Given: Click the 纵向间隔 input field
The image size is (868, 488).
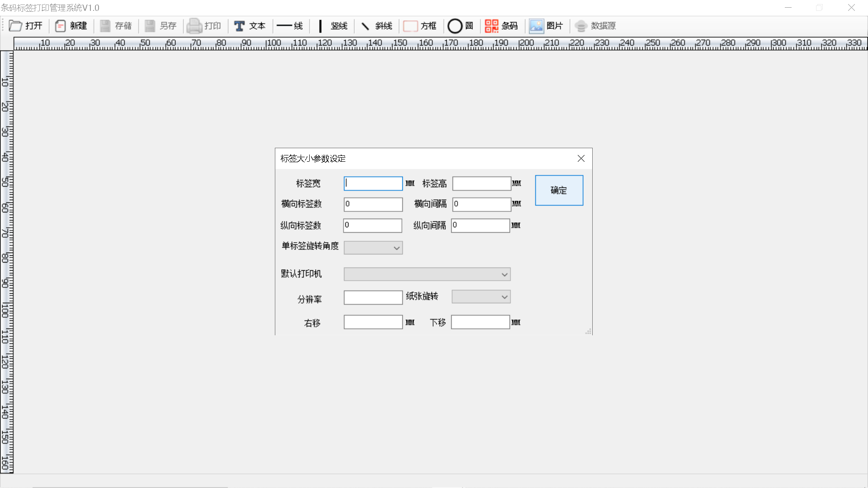Looking at the screenshot, I should (481, 225).
